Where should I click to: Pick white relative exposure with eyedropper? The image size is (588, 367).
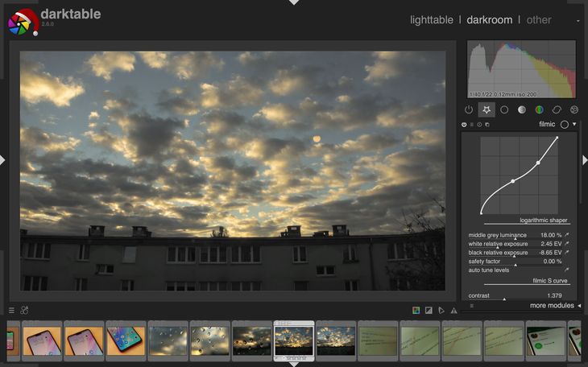pos(567,244)
